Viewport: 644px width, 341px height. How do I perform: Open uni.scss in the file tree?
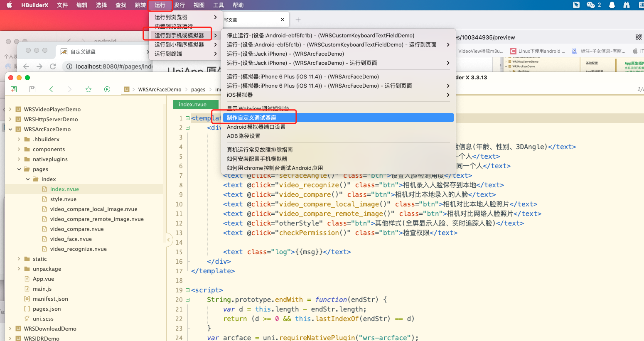click(43, 319)
